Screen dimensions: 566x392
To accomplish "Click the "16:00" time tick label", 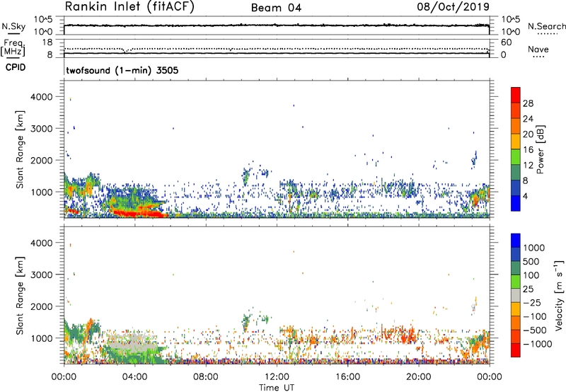I will (x=347, y=377).
